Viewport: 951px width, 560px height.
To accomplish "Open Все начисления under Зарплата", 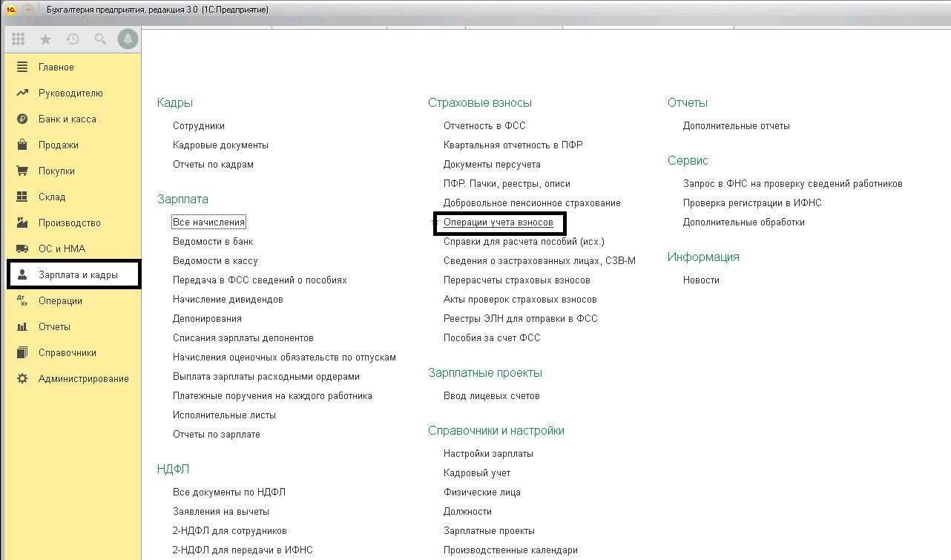I will click(x=208, y=222).
